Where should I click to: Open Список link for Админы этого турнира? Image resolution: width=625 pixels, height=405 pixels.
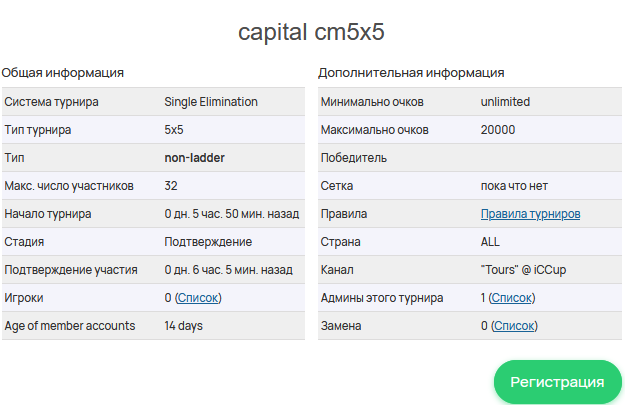pyautogui.click(x=512, y=298)
